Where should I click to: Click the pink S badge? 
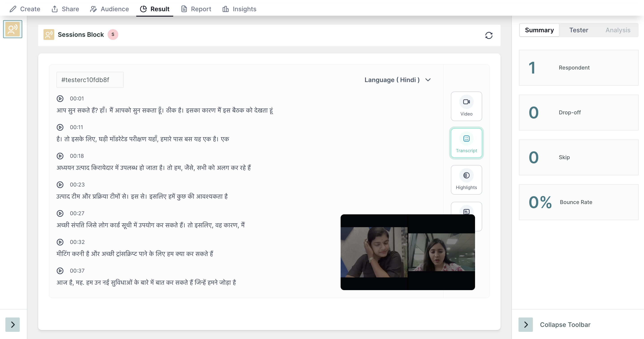coord(113,35)
